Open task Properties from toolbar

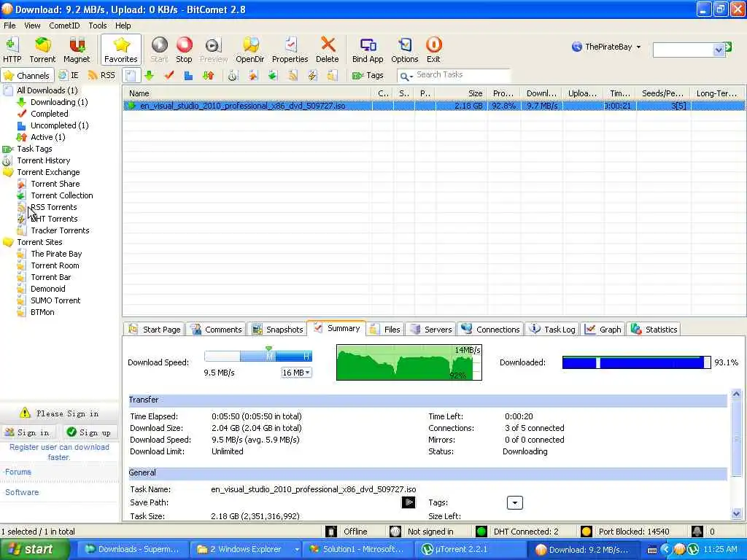290,50
